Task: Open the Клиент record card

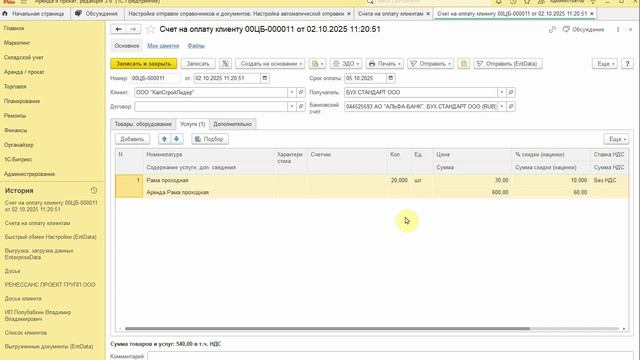Action: point(301,92)
